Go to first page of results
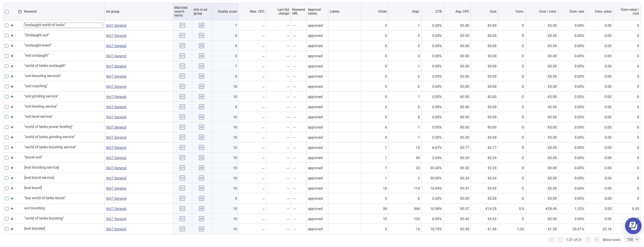The height and width of the screenshot is (247, 644). coord(551,240)
